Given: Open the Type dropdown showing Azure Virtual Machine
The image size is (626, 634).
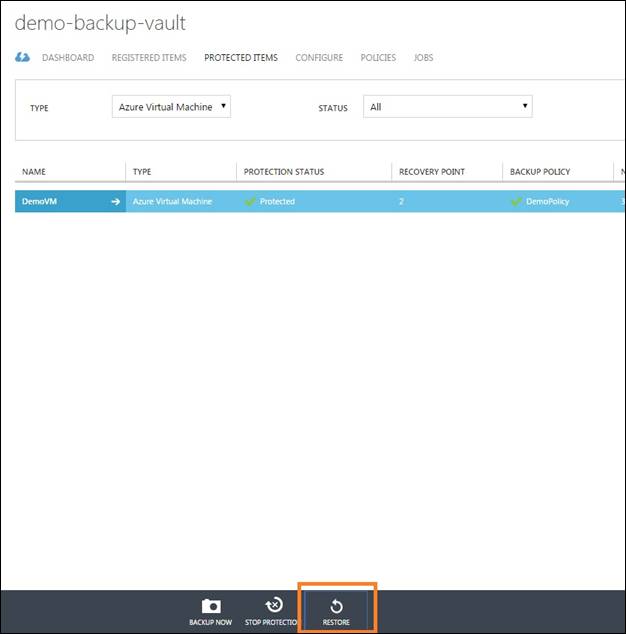Looking at the screenshot, I should [x=171, y=107].
